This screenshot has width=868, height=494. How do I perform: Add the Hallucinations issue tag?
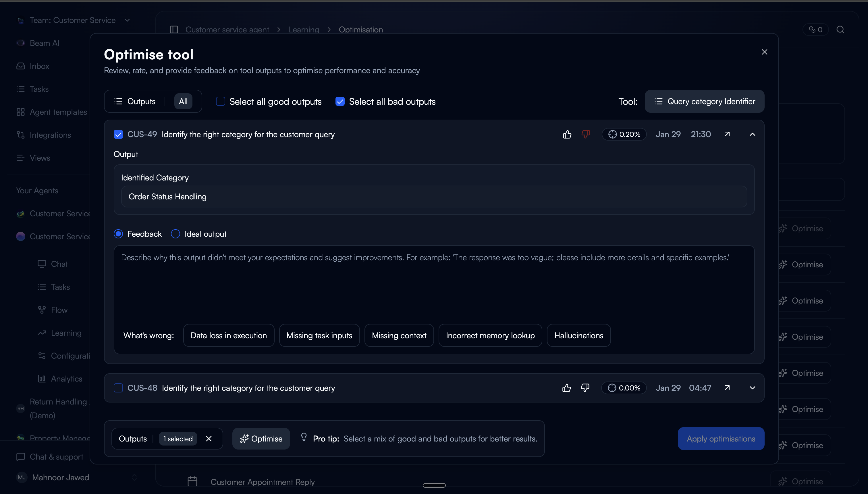point(578,336)
